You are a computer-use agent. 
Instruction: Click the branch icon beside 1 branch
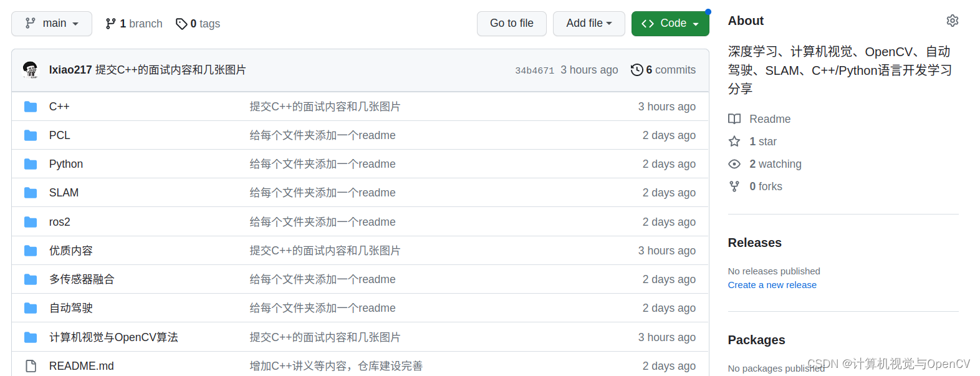(x=111, y=24)
